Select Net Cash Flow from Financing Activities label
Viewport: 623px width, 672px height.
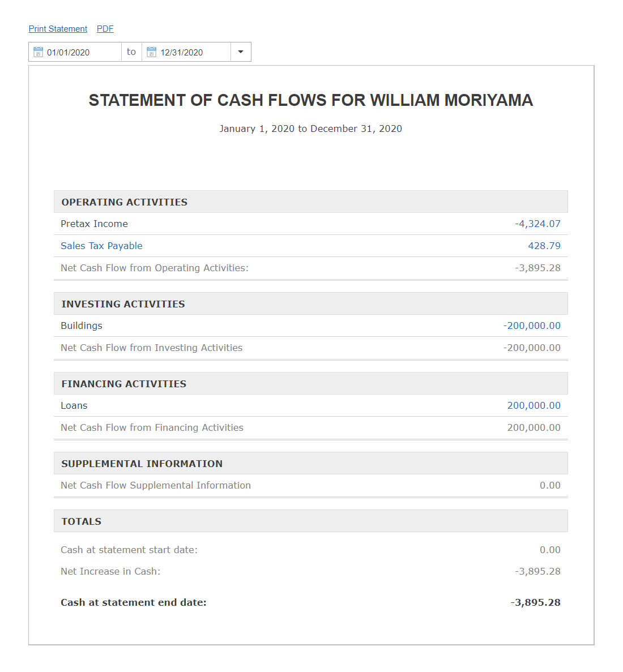click(152, 427)
